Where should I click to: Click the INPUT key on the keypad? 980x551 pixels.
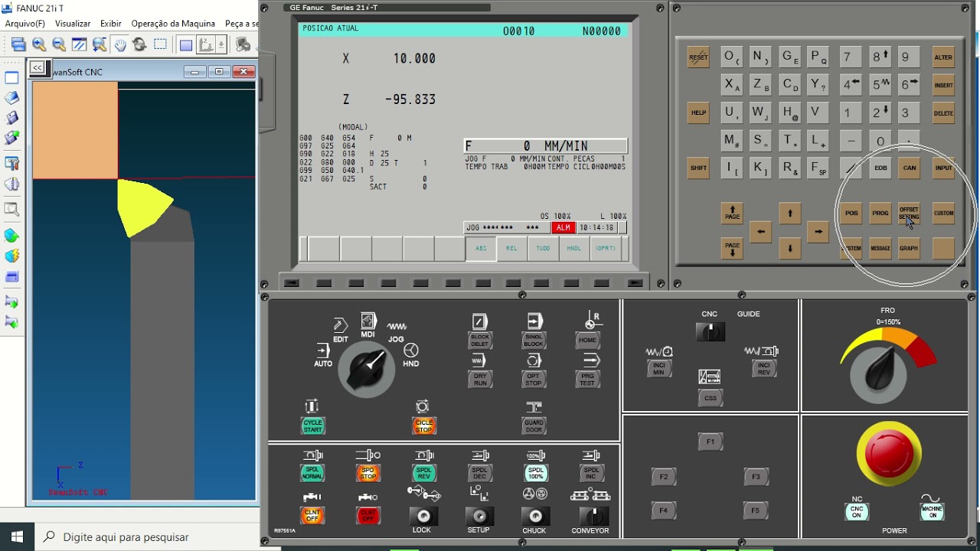tap(943, 168)
